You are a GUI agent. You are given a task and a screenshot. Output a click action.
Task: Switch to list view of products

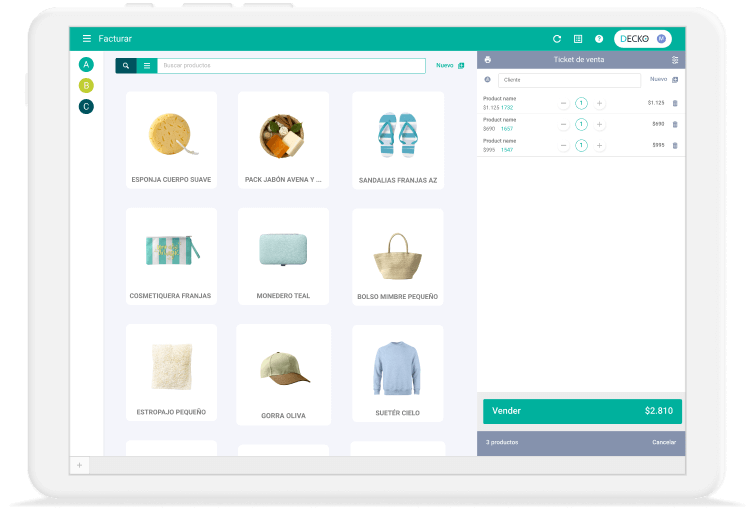click(x=147, y=66)
